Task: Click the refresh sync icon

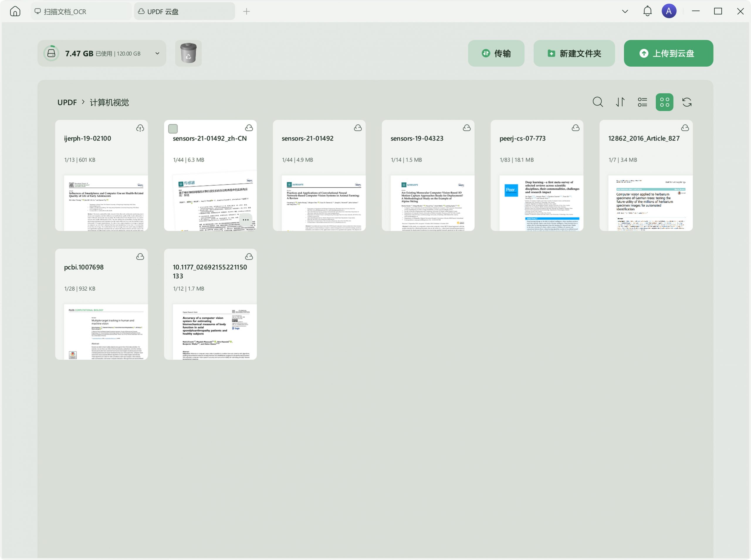Action: pos(686,102)
